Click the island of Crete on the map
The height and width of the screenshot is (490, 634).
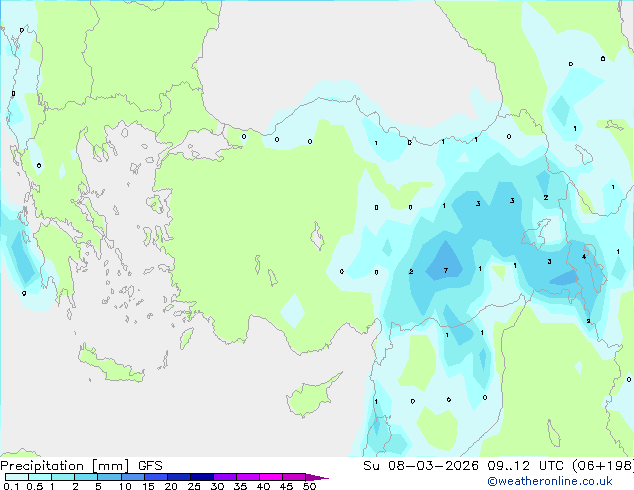point(112,365)
